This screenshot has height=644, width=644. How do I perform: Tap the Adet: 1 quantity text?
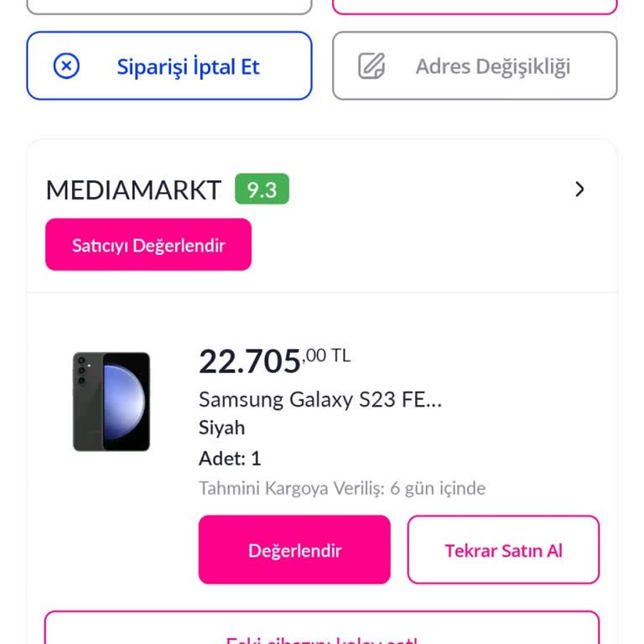(x=230, y=459)
